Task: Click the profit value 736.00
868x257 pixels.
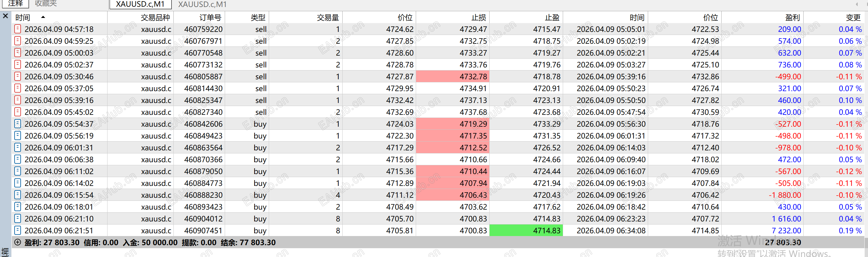Action: [789, 65]
